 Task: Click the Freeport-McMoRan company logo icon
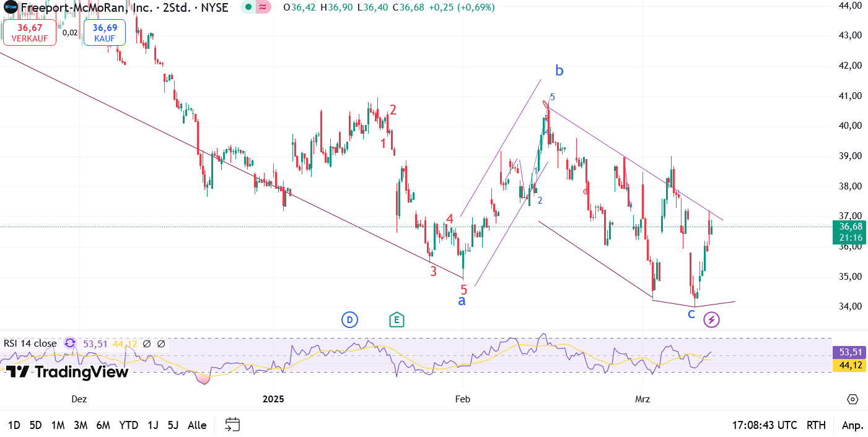(x=11, y=7)
